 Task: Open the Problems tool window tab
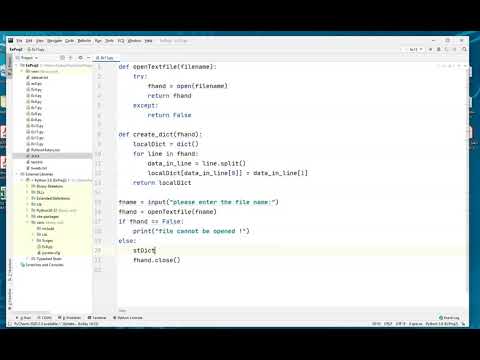click(x=70, y=318)
